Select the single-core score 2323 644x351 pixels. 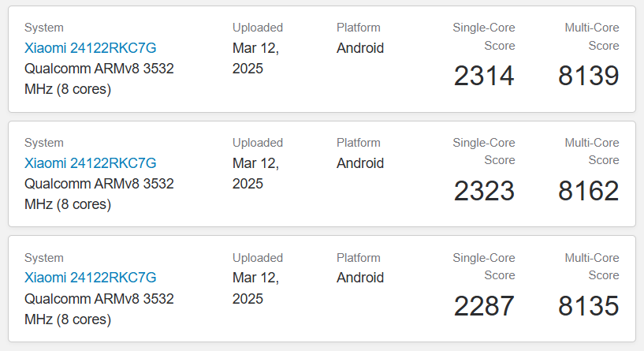point(484,191)
